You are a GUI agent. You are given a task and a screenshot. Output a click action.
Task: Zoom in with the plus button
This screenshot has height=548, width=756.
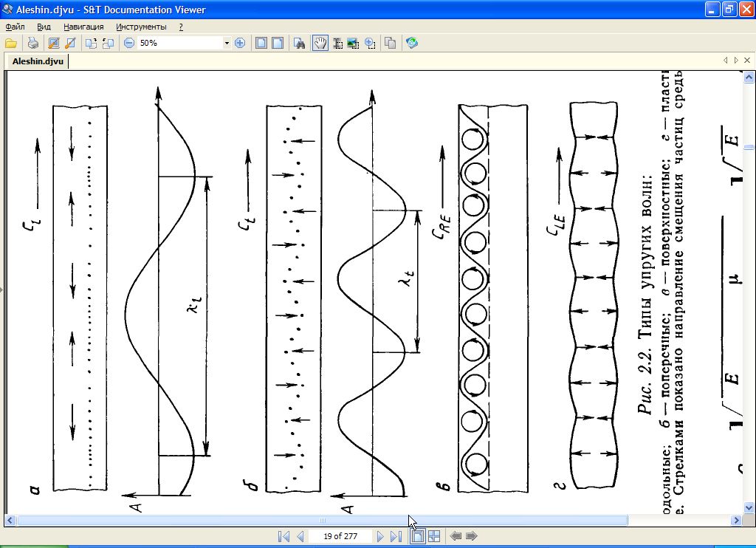click(240, 44)
